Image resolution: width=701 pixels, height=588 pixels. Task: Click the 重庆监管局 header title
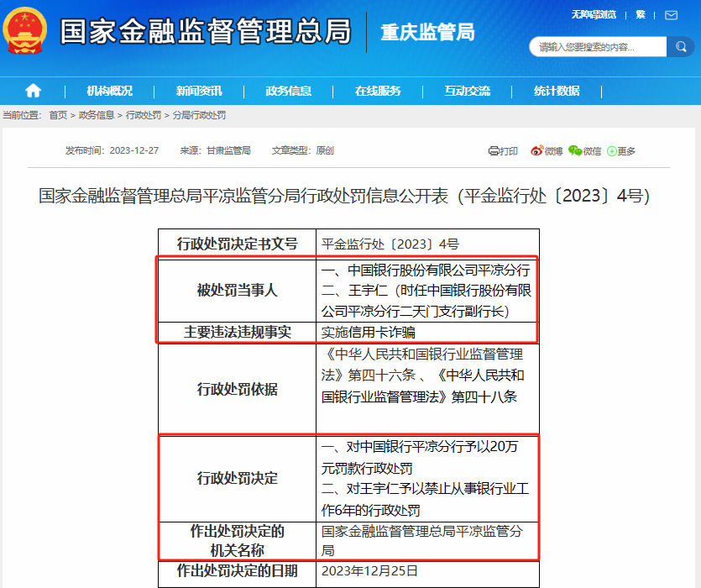tap(427, 32)
